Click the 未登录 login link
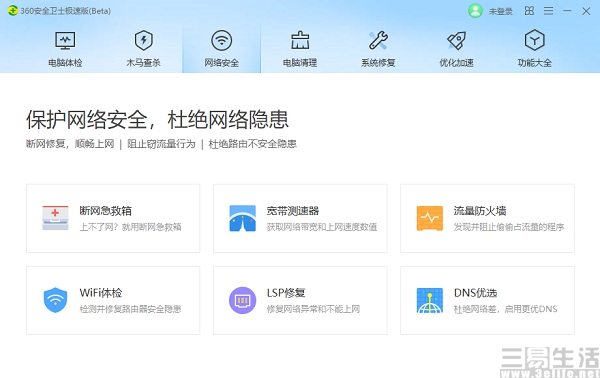Screen dimensions: 600x378 (501, 11)
